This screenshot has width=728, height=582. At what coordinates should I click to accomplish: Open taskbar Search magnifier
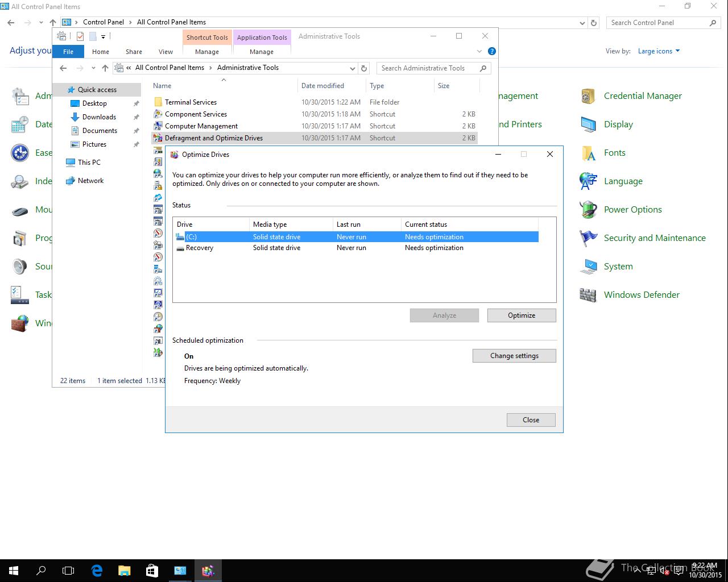[41, 570]
